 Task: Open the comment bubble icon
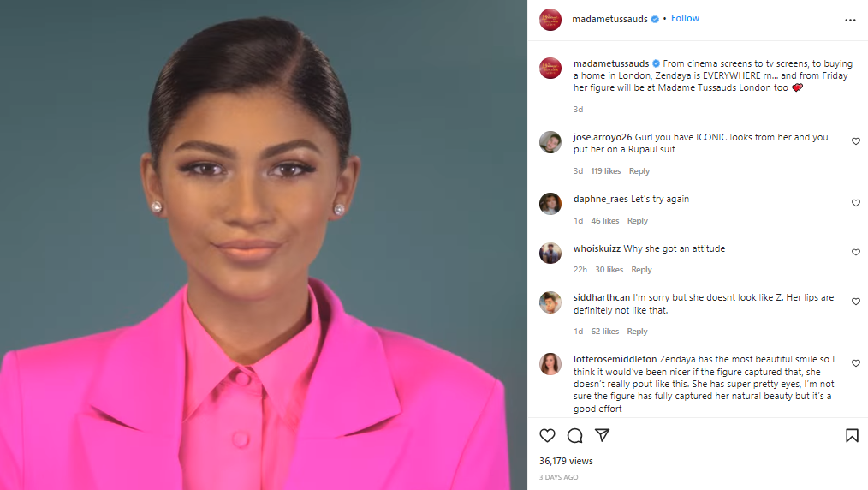(574, 436)
